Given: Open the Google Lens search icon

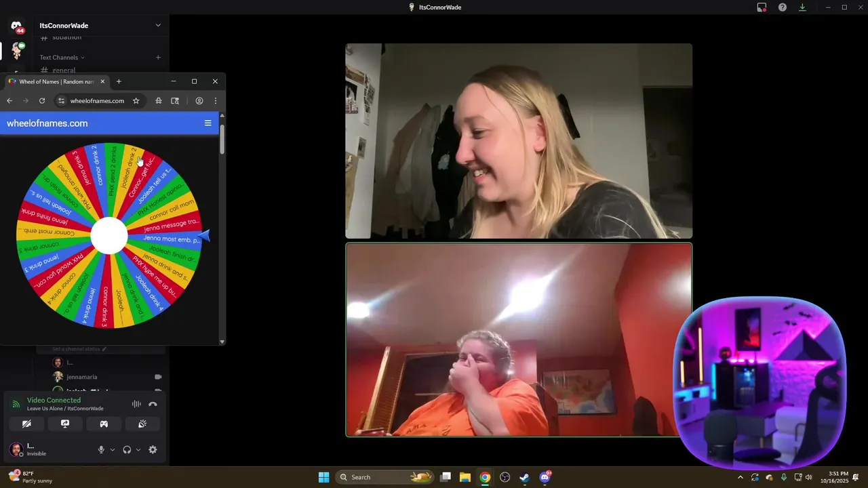Looking at the screenshot, I should coord(175,101).
